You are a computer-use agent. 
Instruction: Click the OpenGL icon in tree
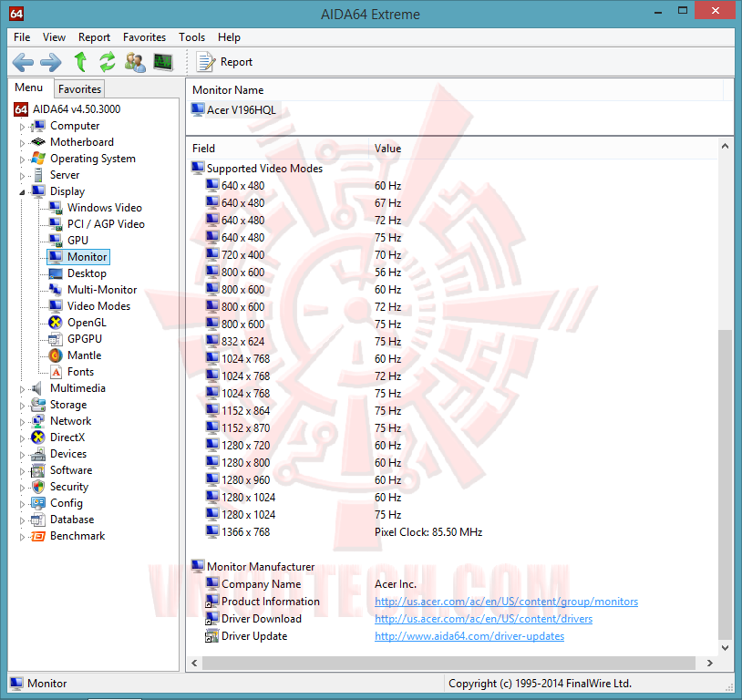click(56, 323)
